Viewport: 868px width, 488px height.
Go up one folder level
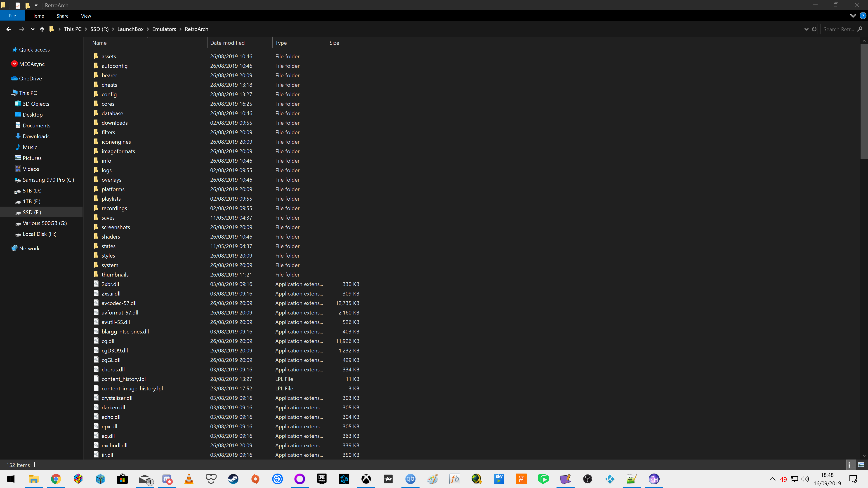click(42, 29)
